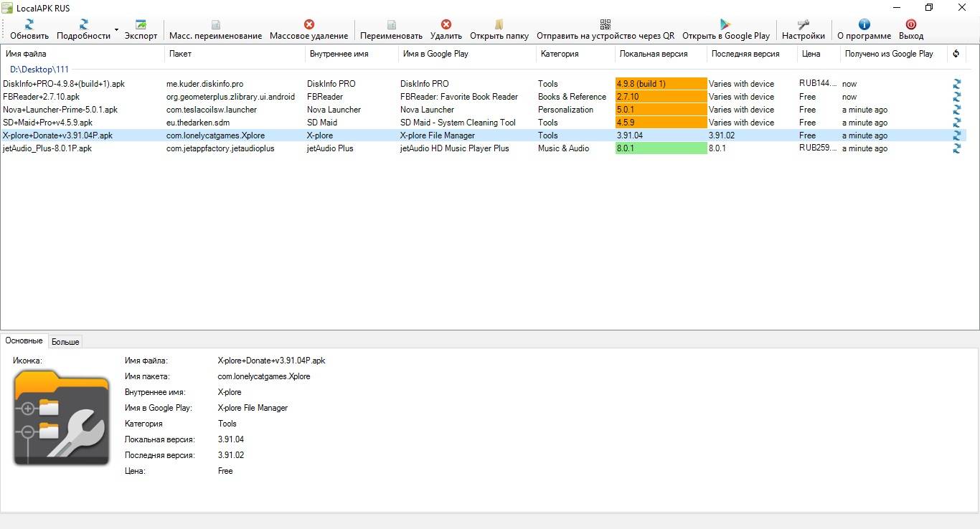Viewport: 980px width, 529px height.
Task: Click com.jetappfactory.jetaudioplus package cell
Action: 220,148
